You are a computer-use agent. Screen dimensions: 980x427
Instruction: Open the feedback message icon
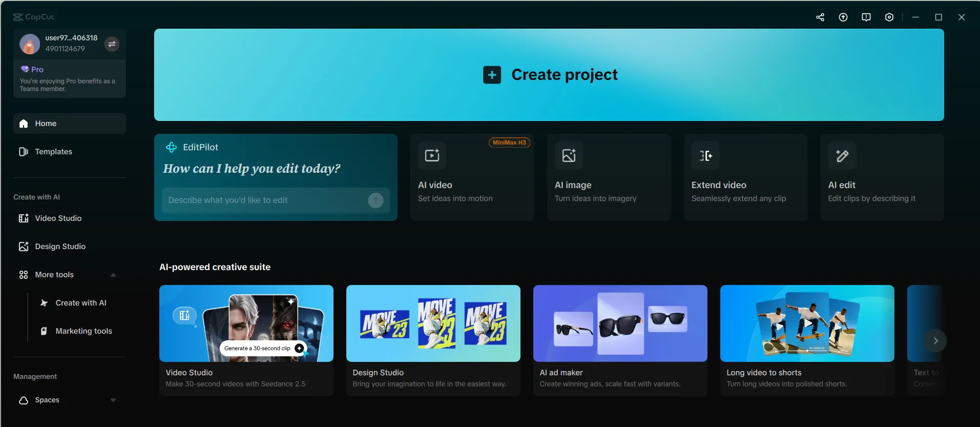pyautogui.click(x=866, y=17)
